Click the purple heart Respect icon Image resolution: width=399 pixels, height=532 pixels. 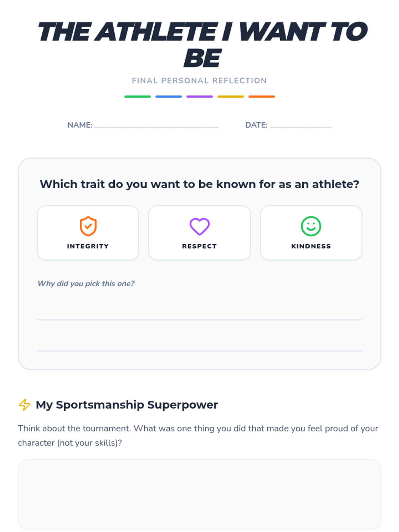click(199, 226)
